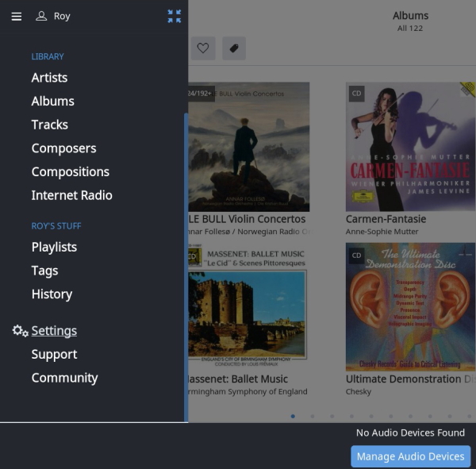This screenshot has width=476, height=469.
Task: Click the Ultimate Demonstration album title
Action: (x=411, y=379)
